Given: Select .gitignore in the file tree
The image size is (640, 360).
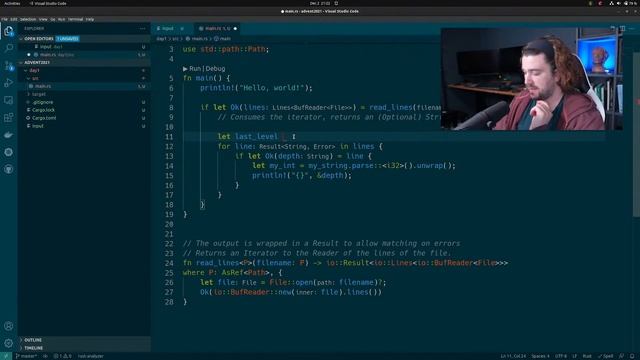Looking at the screenshot, I should coord(84,102).
